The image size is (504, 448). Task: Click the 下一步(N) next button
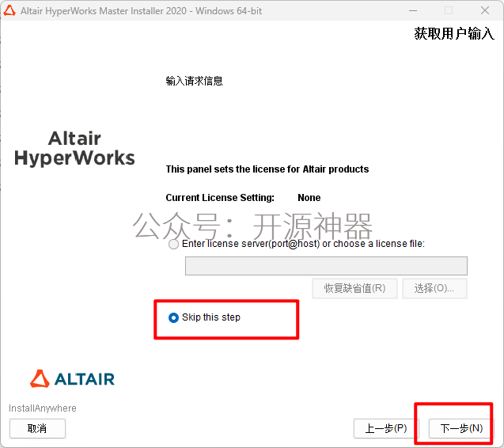[x=461, y=428]
